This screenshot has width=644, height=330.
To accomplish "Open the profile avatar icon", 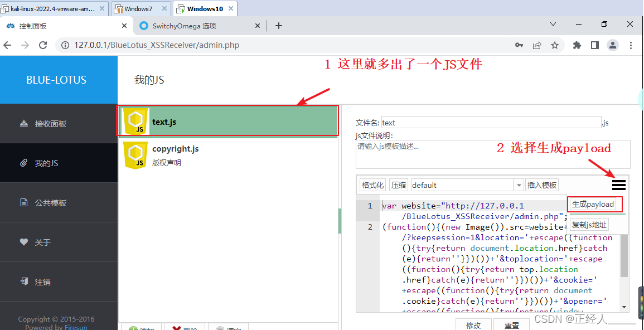I will tap(613, 45).
